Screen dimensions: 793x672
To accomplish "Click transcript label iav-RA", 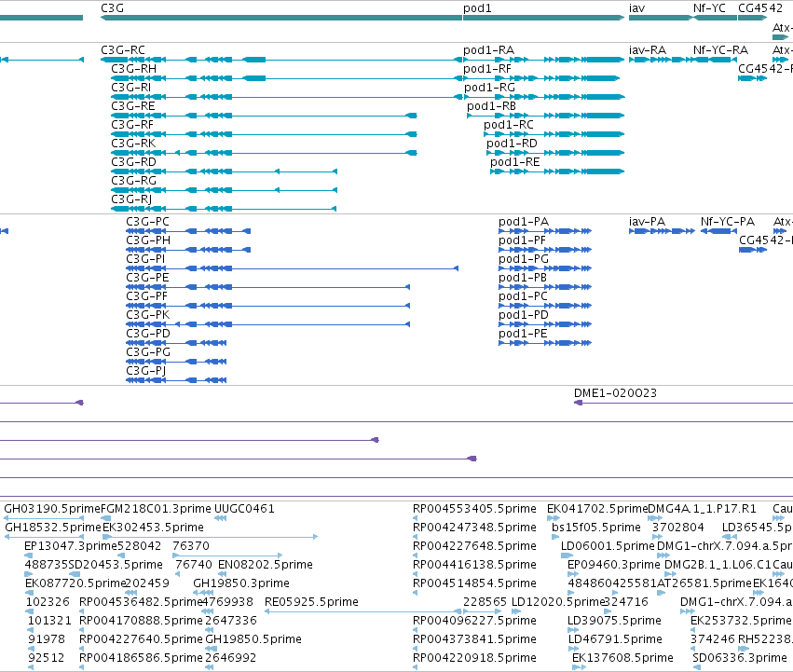I will pyautogui.click(x=648, y=50).
